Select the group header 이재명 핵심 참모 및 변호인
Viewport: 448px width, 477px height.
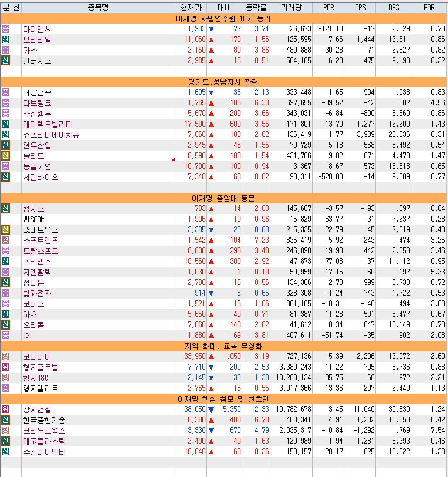[223, 399]
